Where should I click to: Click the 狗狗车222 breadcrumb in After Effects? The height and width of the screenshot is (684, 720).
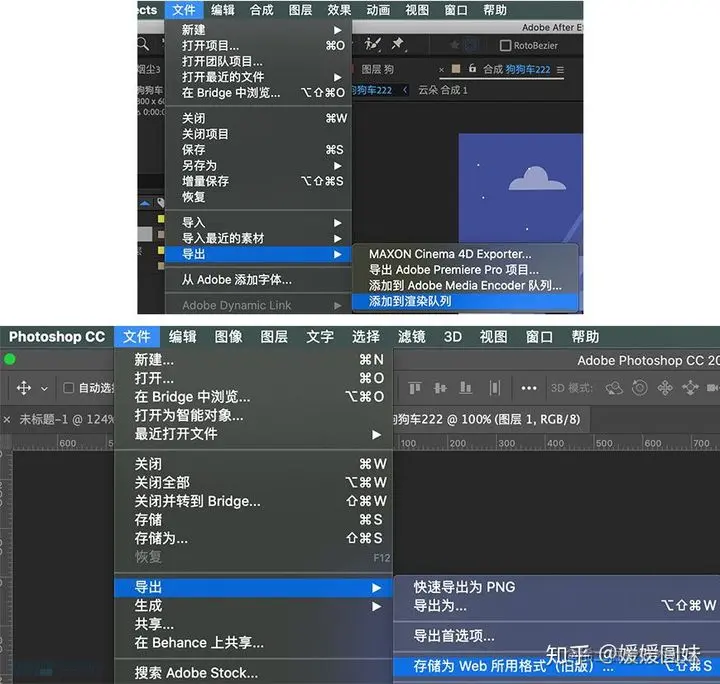coord(373,90)
